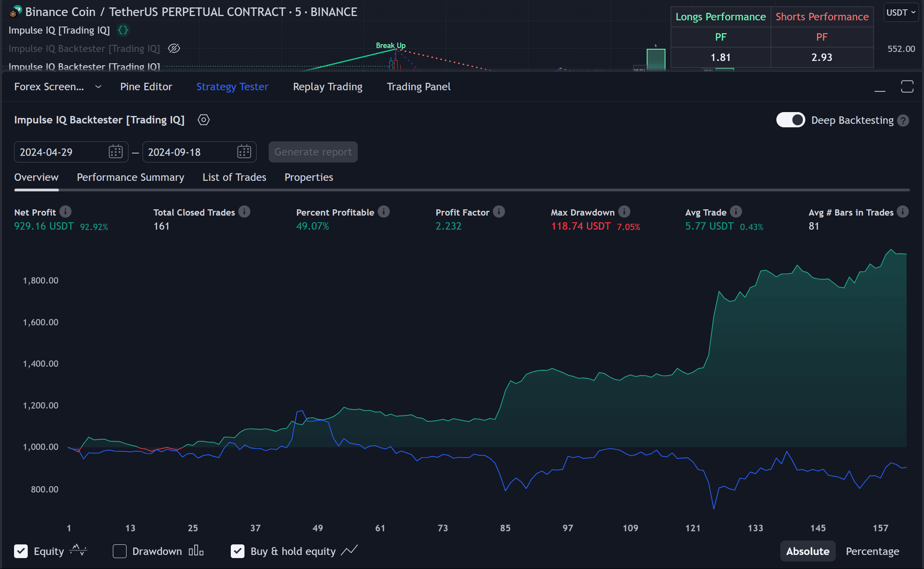This screenshot has height=569, width=924.
Task: Show the Avg # Bars in Trades info icon
Action: (x=903, y=212)
